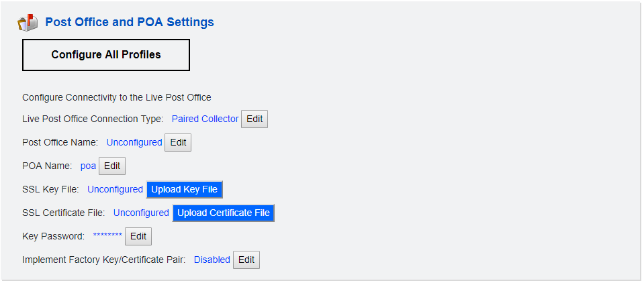The image size is (644, 281).
Task: Edit the POA Name setting
Action: (112, 166)
